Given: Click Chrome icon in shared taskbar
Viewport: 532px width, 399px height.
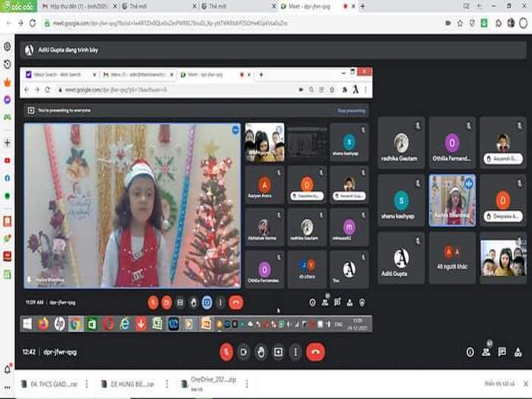Looking at the screenshot, I should point(76,324).
